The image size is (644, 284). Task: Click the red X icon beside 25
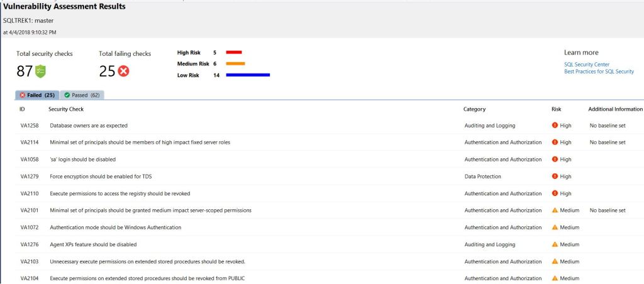(x=123, y=71)
